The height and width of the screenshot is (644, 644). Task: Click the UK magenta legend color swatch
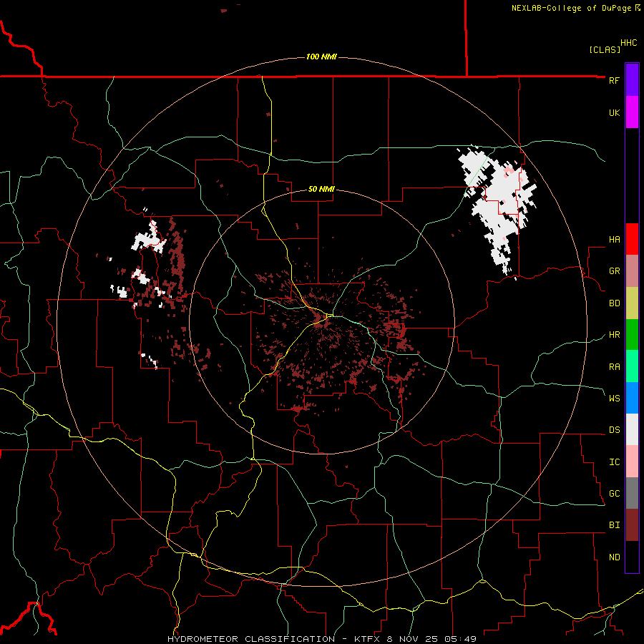click(x=632, y=112)
